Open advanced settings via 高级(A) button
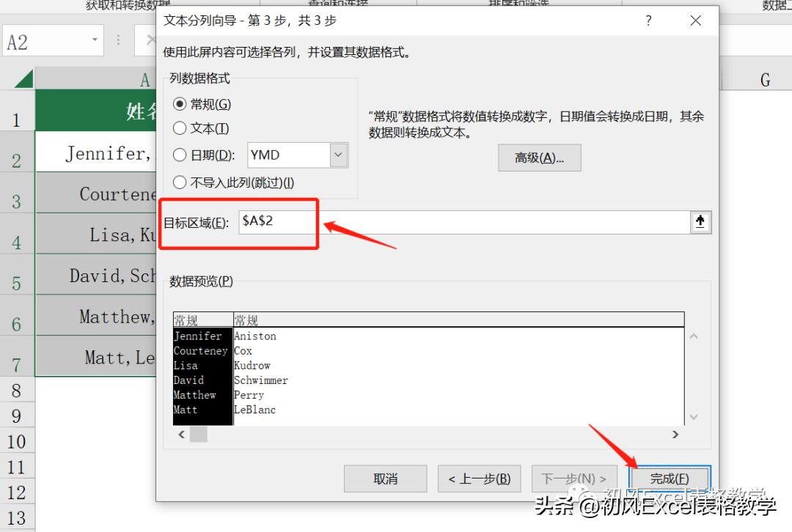This screenshot has height=532, width=792. click(x=540, y=158)
